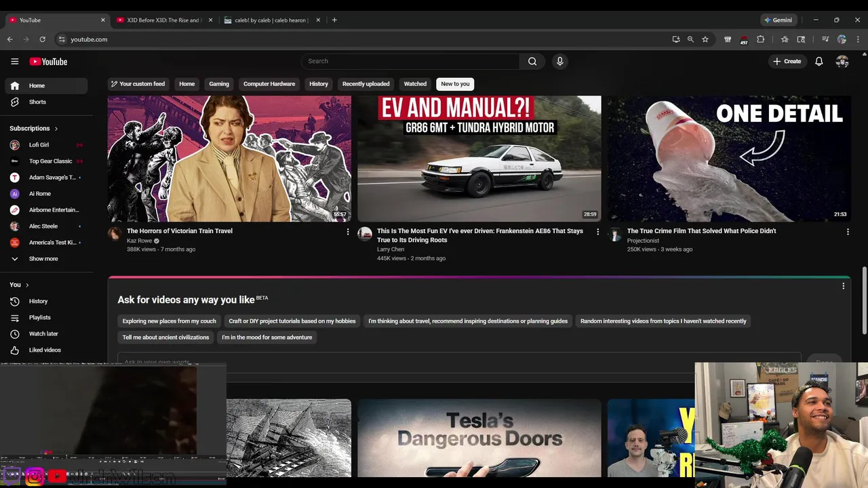This screenshot has width=868, height=488.
Task: Click I'm in the mood for adventure
Action: pos(267,338)
